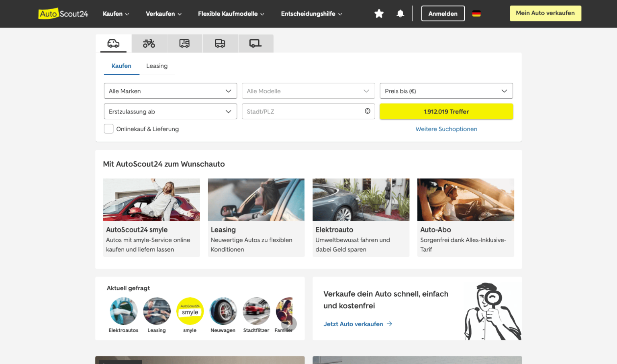Click the 1.912.019 Treffer search button
Image resolution: width=617 pixels, height=364 pixels.
pyautogui.click(x=446, y=111)
